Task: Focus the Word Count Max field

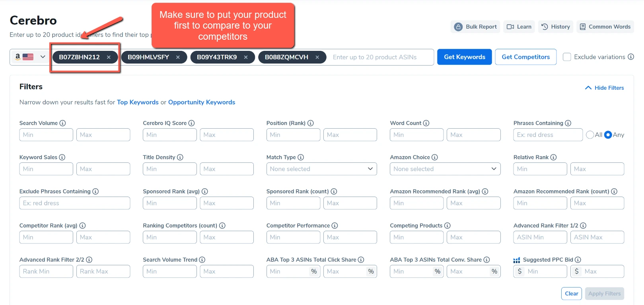Action: pyautogui.click(x=474, y=135)
